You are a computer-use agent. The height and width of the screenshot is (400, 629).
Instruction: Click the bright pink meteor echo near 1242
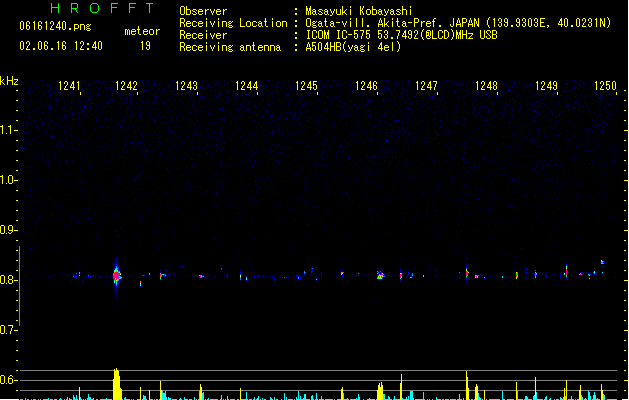116,276
